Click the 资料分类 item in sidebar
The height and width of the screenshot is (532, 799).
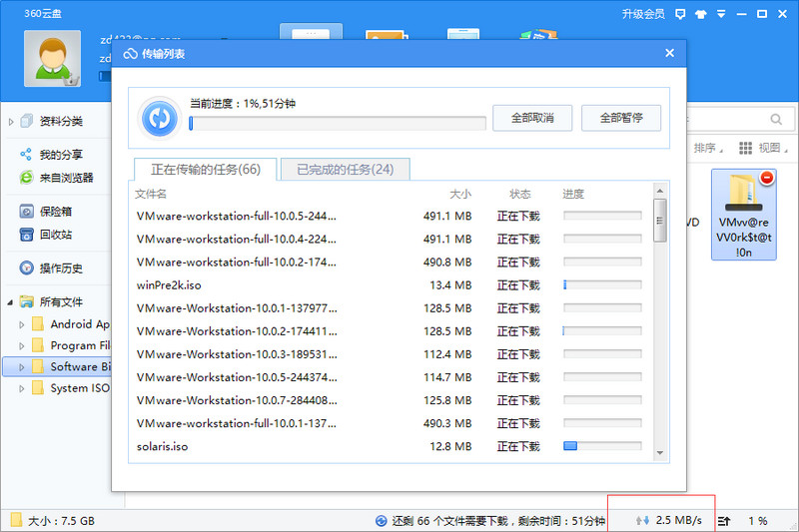click(x=61, y=121)
